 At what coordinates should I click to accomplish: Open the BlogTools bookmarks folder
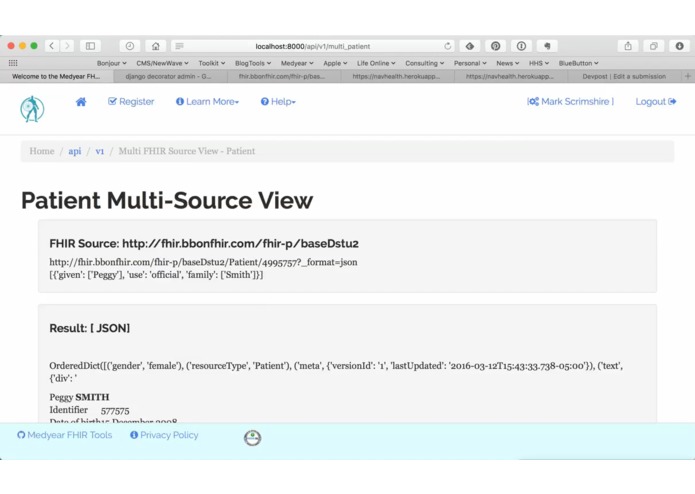(253, 63)
